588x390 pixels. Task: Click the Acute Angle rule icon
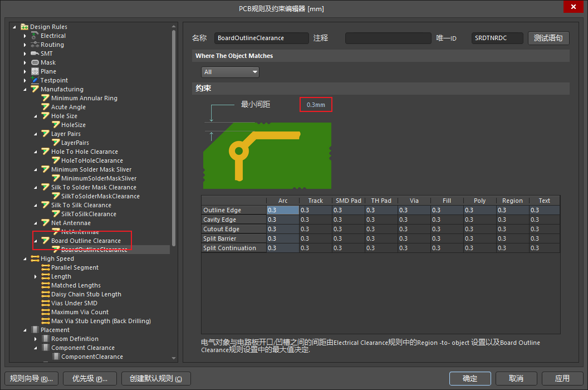(x=45, y=107)
